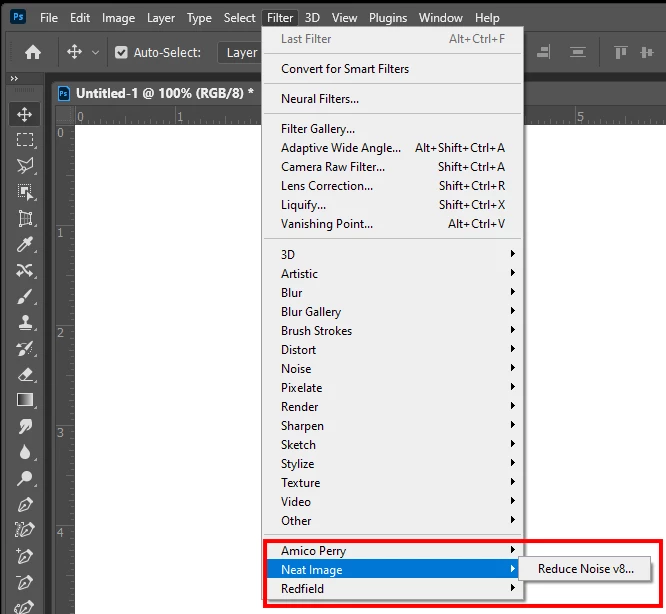This screenshot has height=614, width=666.
Task: Expand the Redfield plugin submenu
Action: [x=392, y=589]
